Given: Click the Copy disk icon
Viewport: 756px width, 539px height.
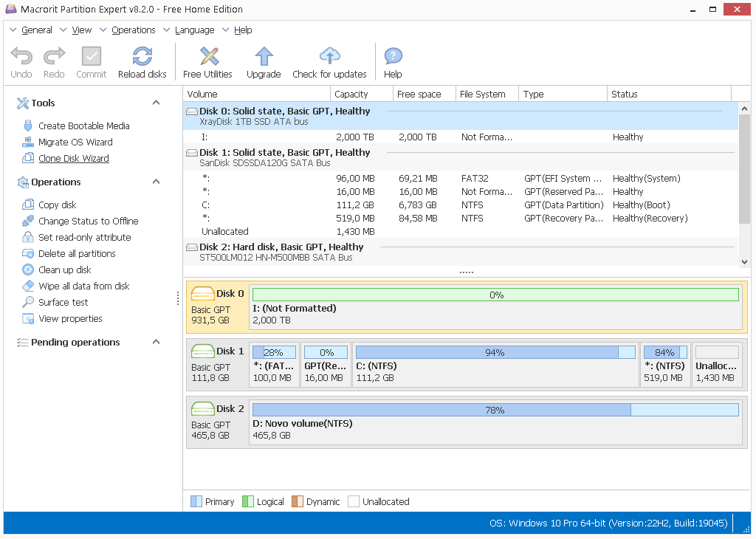Looking at the screenshot, I should [28, 205].
